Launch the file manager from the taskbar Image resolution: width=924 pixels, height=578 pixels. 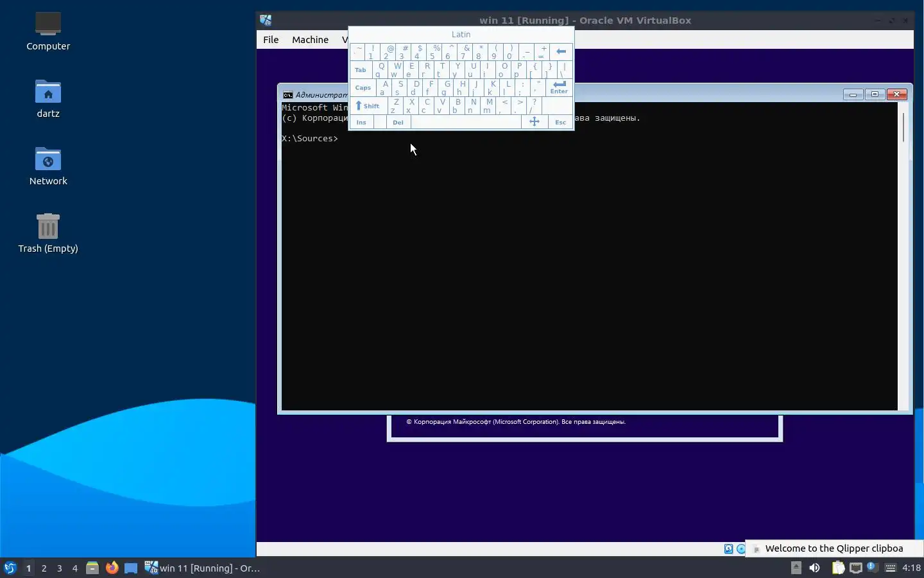coord(92,568)
